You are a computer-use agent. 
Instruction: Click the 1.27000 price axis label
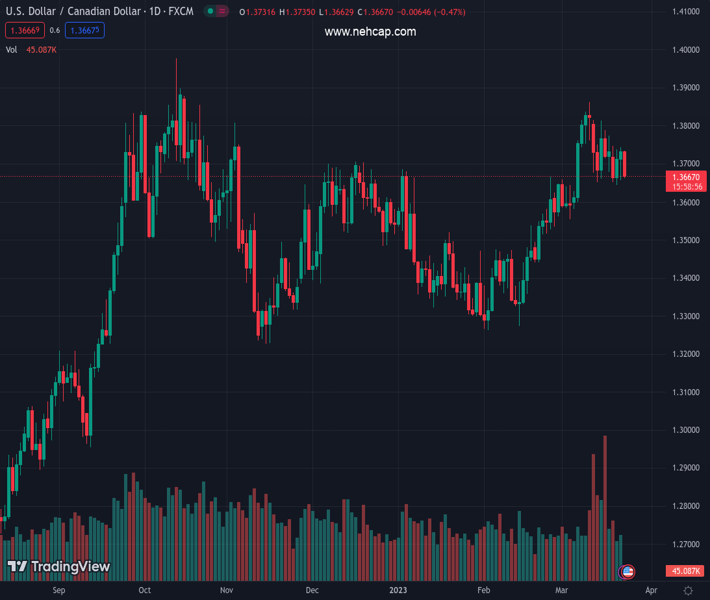(x=686, y=544)
